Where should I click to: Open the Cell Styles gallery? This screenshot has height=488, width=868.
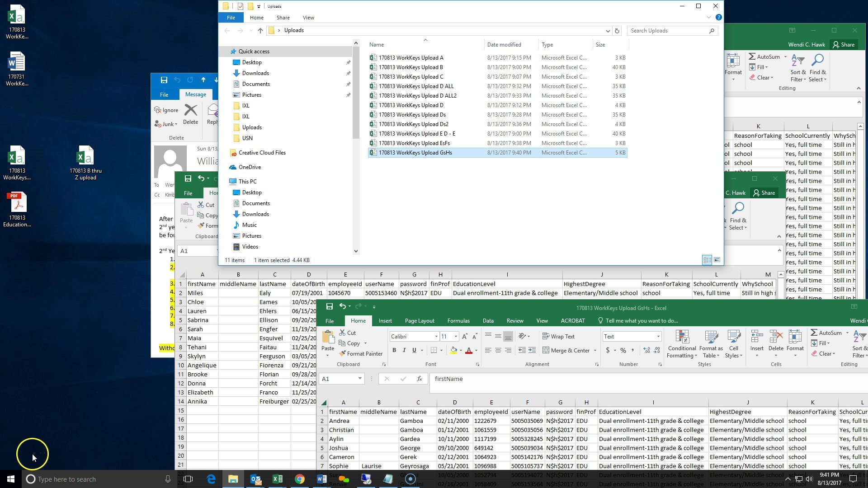tap(734, 344)
